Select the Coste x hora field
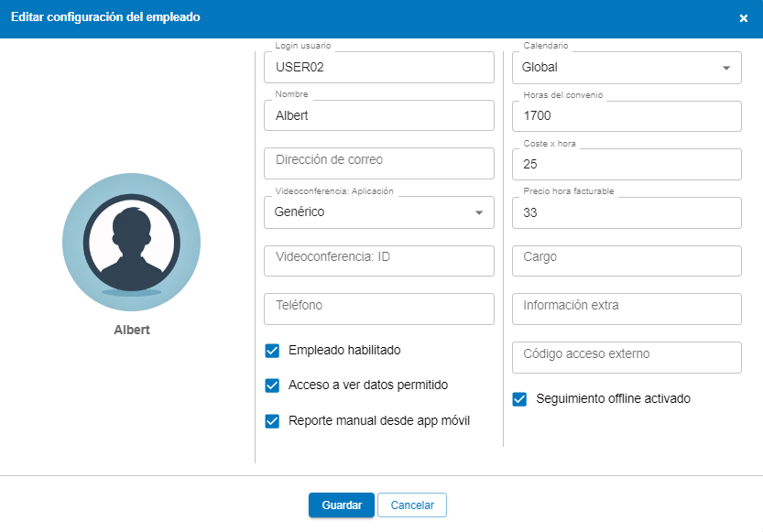Screen dimensions: 763x532 pyautogui.click(x=627, y=165)
